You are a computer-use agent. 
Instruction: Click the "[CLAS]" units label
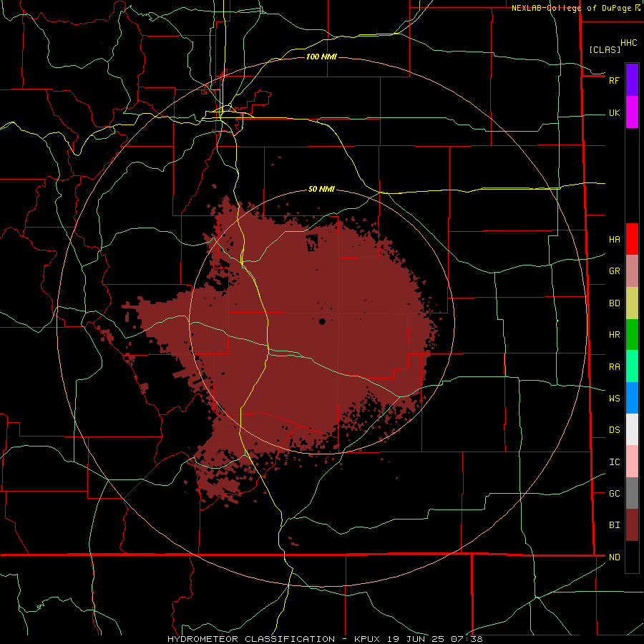pyautogui.click(x=605, y=49)
